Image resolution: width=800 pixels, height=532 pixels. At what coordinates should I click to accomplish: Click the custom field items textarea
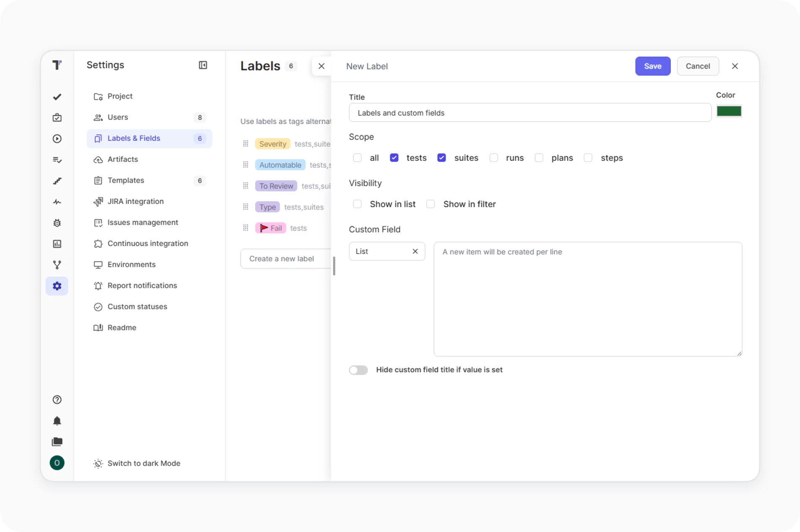[588, 299]
